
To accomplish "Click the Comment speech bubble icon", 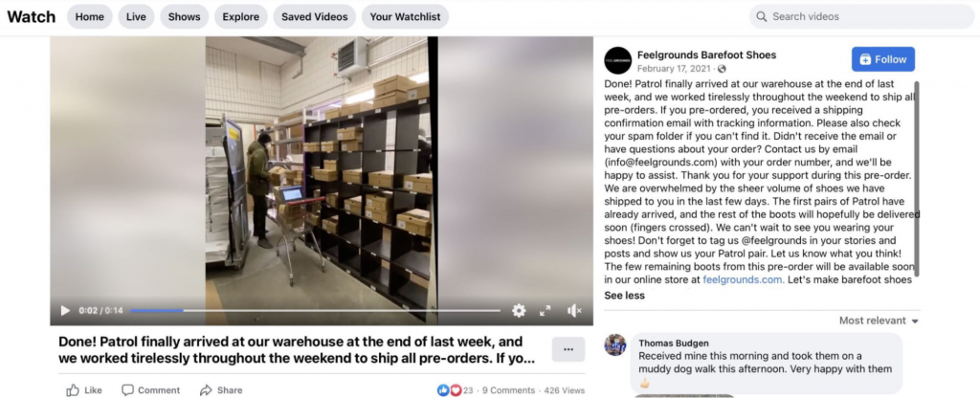I will click(127, 390).
